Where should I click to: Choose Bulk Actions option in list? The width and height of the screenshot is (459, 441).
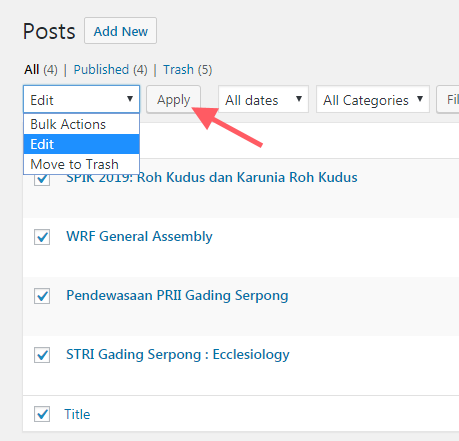click(81, 124)
